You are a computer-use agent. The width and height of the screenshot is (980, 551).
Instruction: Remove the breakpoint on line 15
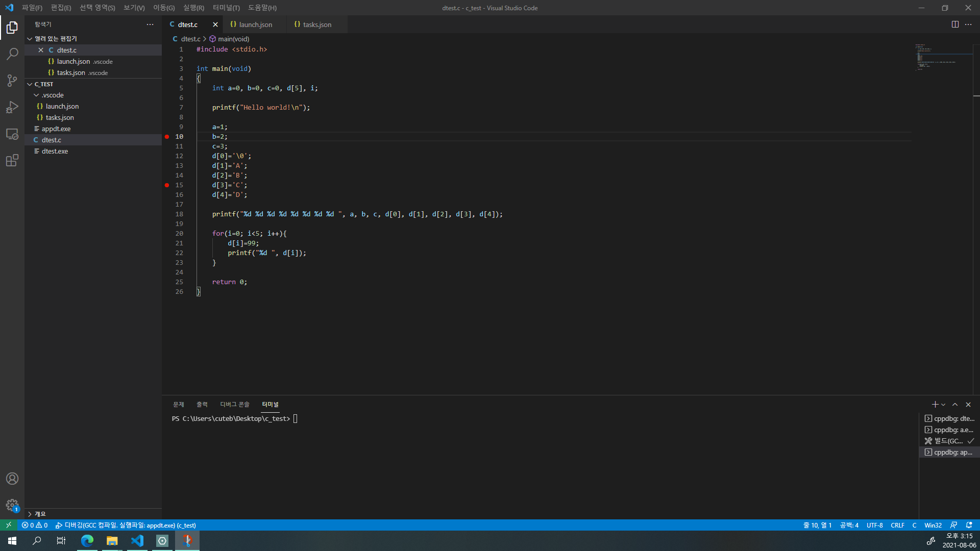(167, 185)
